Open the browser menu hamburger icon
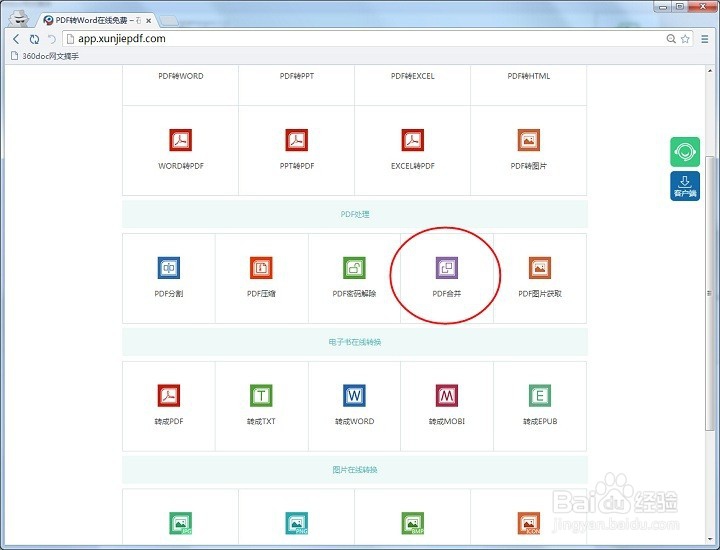The height and width of the screenshot is (550, 720). click(705, 39)
